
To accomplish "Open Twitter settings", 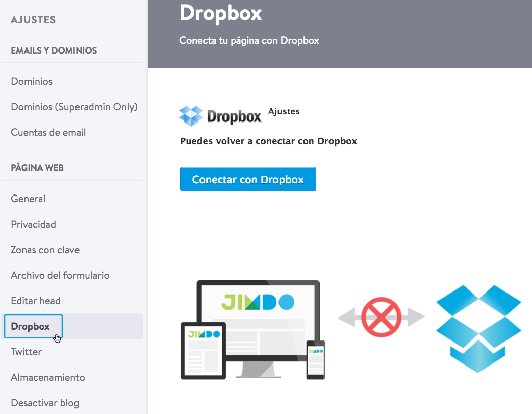I will (x=26, y=352).
